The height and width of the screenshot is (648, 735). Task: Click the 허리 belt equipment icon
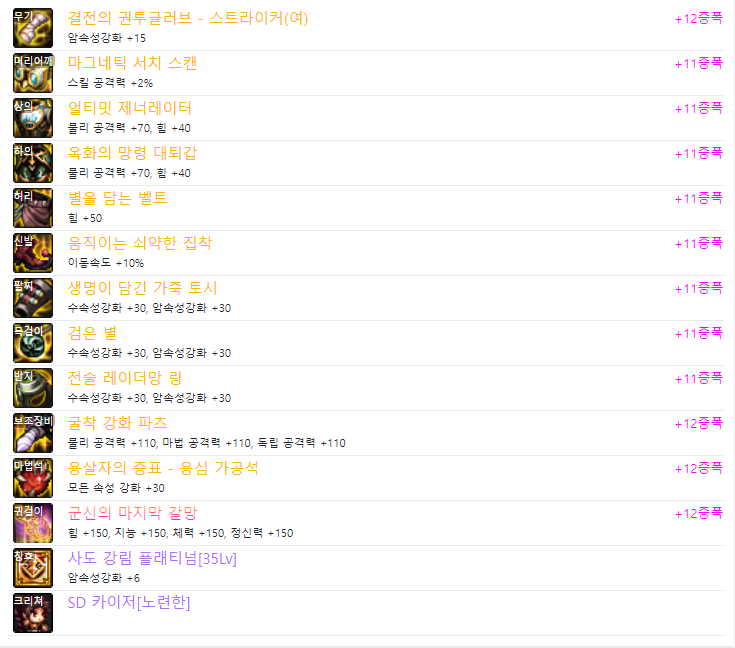33,208
